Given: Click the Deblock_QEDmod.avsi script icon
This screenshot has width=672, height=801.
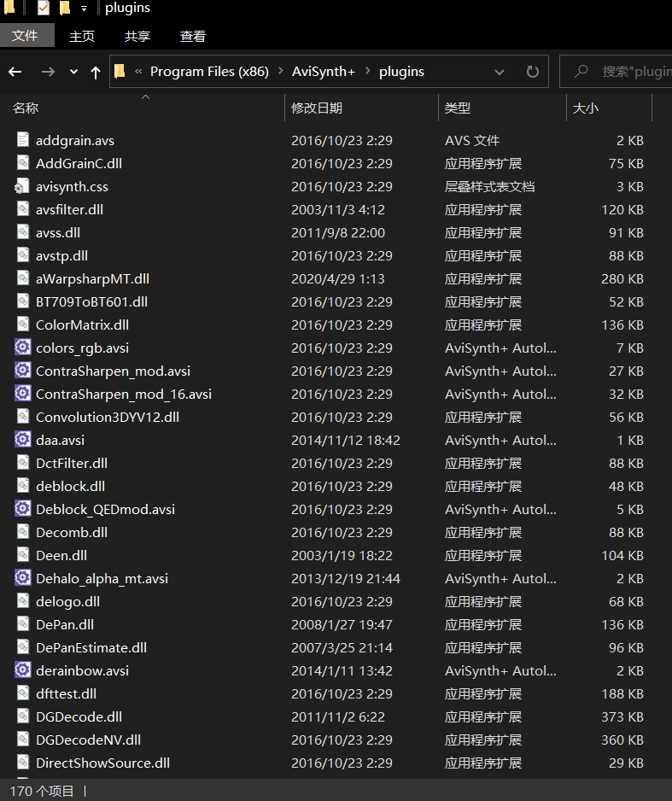Looking at the screenshot, I should click(x=22, y=509).
